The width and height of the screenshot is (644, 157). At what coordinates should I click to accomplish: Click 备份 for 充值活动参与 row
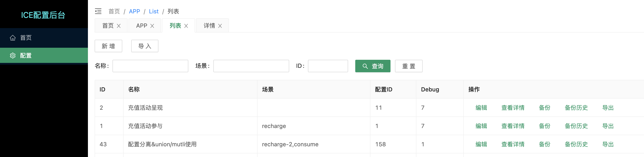[544, 126]
